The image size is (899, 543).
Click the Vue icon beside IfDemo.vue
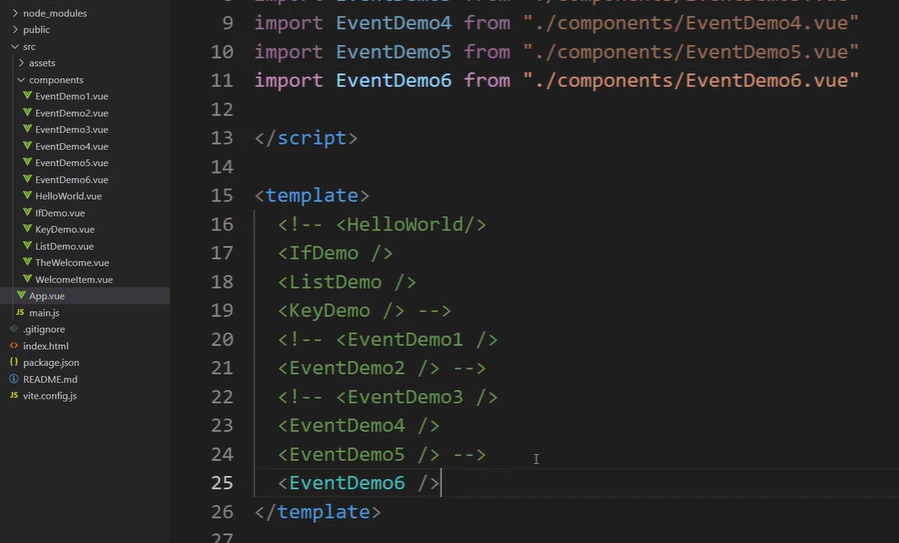[27, 212]
